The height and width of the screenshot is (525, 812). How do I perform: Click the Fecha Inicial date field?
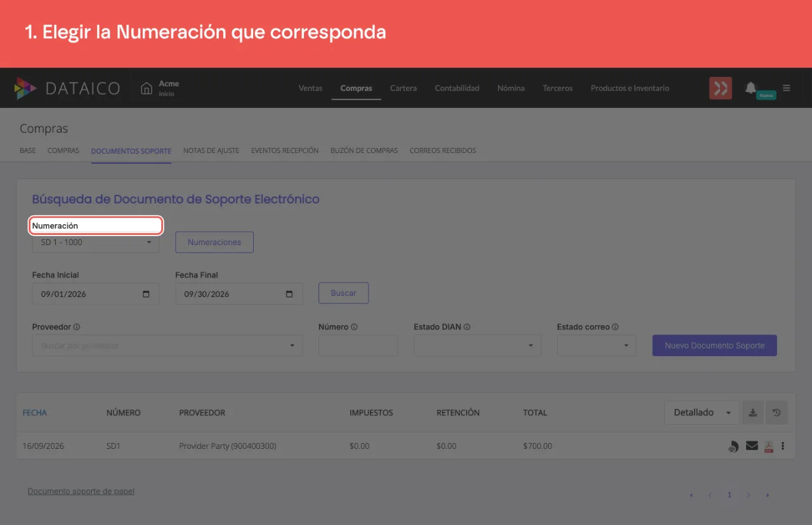[96, 294]
